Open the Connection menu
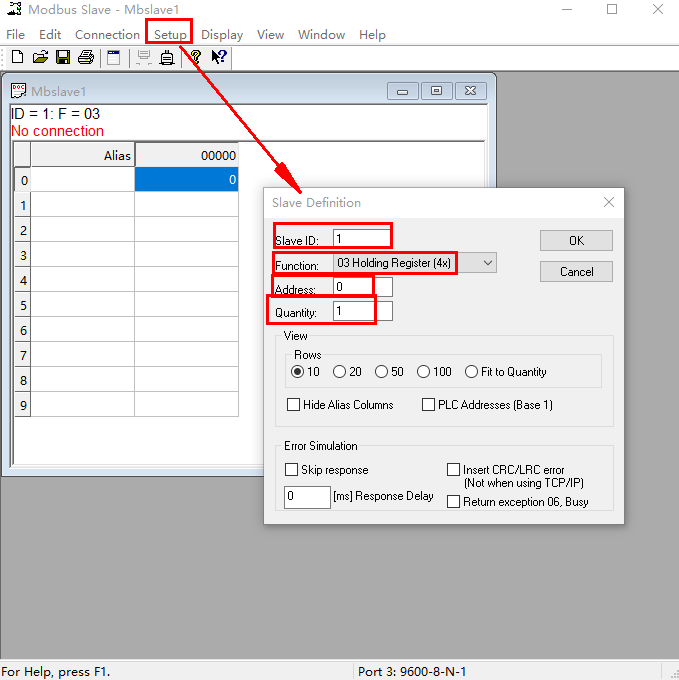Screen dimensions: 679x680 107,34
